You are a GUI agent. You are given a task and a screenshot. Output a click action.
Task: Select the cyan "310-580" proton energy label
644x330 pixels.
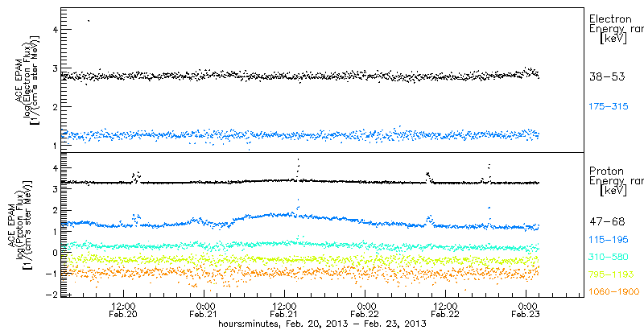[609, 257]
